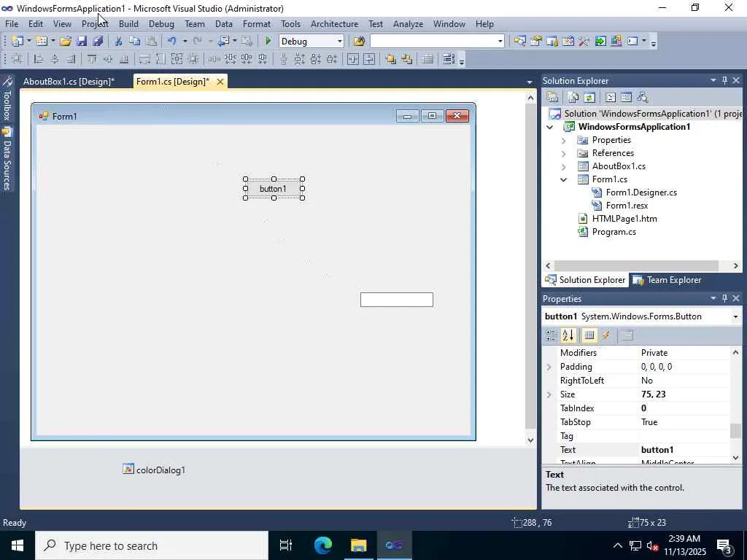Open the Find combo box dropdown arrow
The height and width of the screenshot is (560, 747).
[500, 42]
